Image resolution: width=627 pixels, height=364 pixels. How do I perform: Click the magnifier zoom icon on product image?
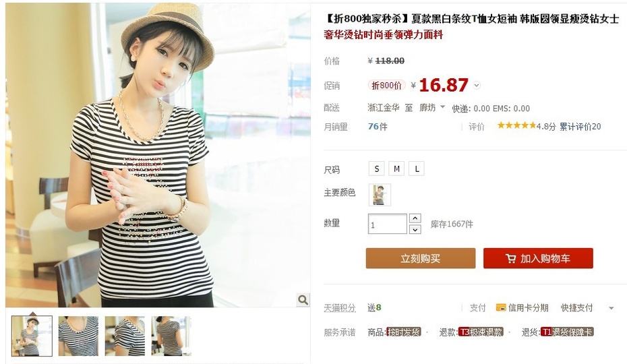[x=303, y=299]
